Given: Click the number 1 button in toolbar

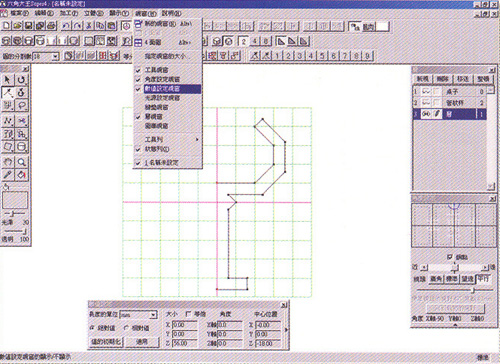Looking at the screenshot, I should click(277, 55).
